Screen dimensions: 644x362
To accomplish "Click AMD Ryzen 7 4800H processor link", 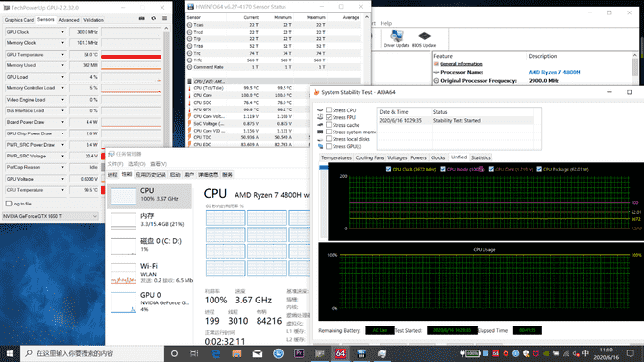I will pyautogui.click(x=554, y=72).
